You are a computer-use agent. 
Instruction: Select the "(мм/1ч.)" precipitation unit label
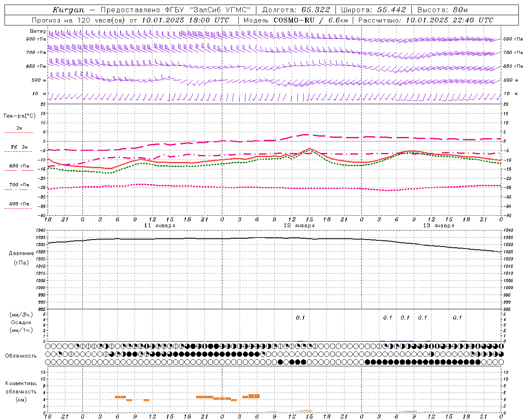point(21,331)
